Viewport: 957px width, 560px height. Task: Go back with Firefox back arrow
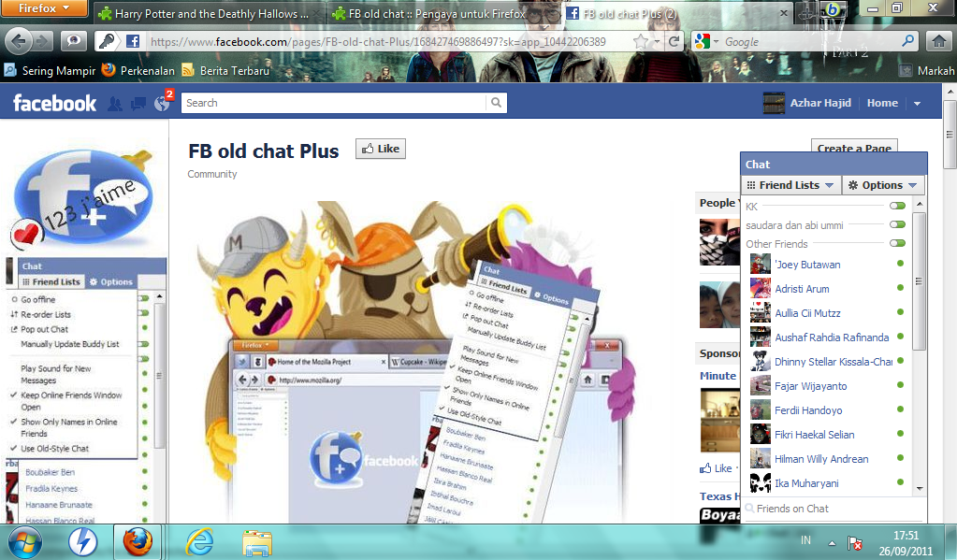pos(18,41)
